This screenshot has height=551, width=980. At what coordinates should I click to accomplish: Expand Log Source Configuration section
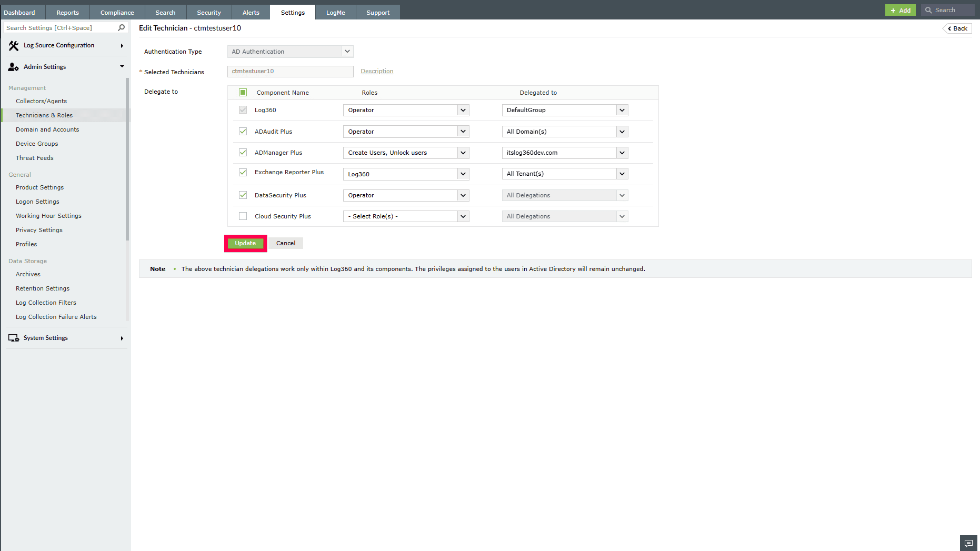click(x=122, y=46)
